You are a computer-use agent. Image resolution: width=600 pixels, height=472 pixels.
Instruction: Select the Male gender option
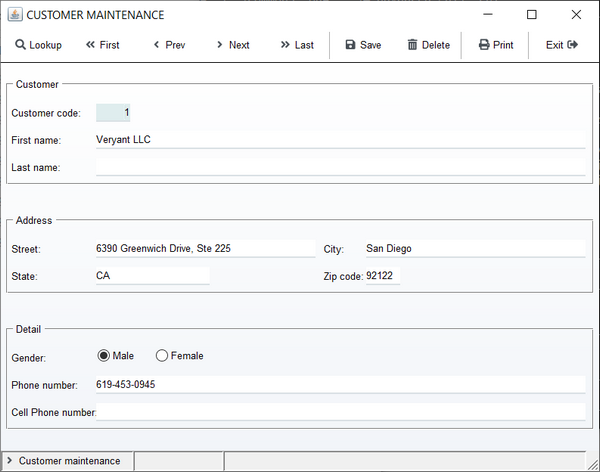(x=103, y=356)
